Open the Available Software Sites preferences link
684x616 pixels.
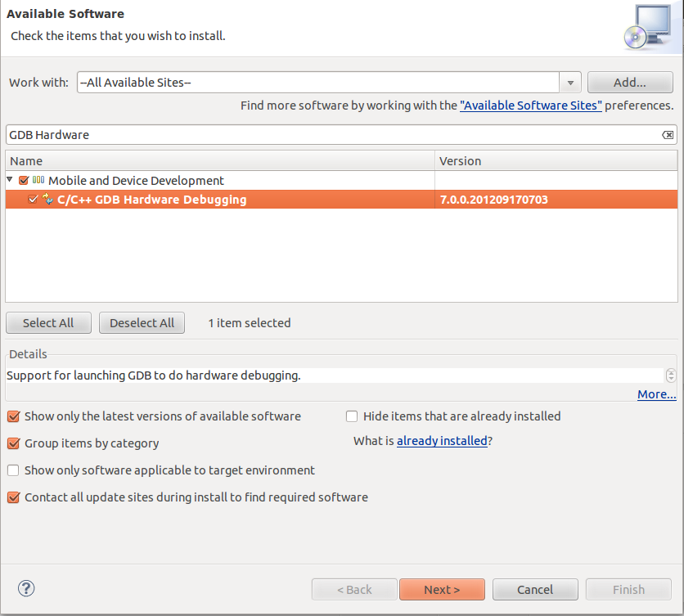tap(531, 106)
